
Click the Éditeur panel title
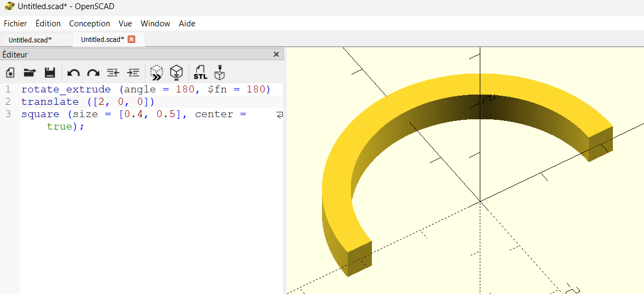click(15, 54)
